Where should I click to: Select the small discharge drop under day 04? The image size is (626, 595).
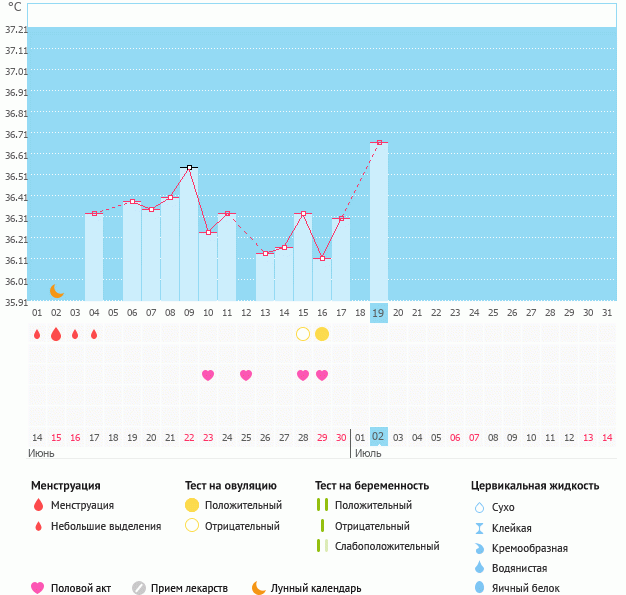(x=94, y=334)
